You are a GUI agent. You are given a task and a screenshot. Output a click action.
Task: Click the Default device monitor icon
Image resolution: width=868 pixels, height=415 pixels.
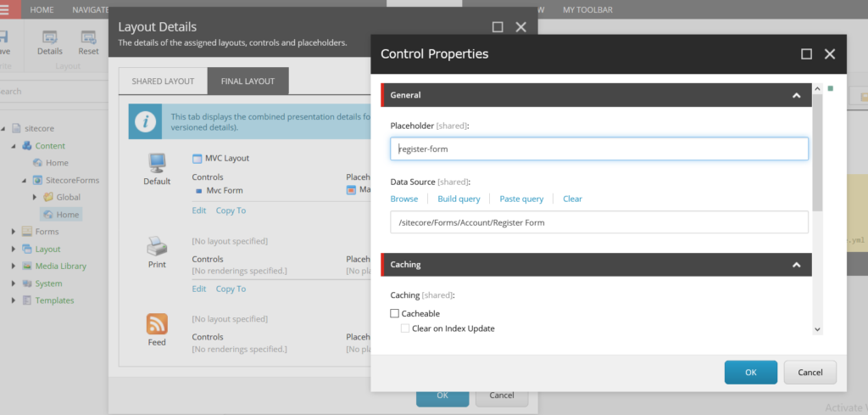coord(157,163)
